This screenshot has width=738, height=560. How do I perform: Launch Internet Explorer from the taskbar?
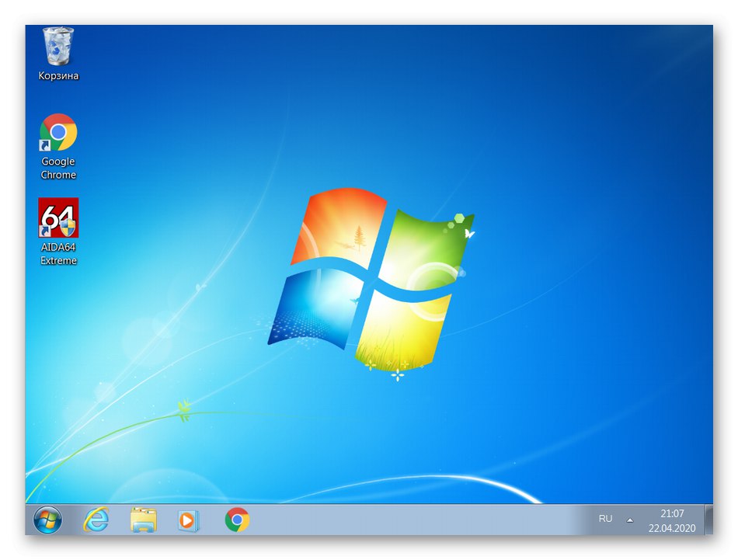(x=96, y=520)
